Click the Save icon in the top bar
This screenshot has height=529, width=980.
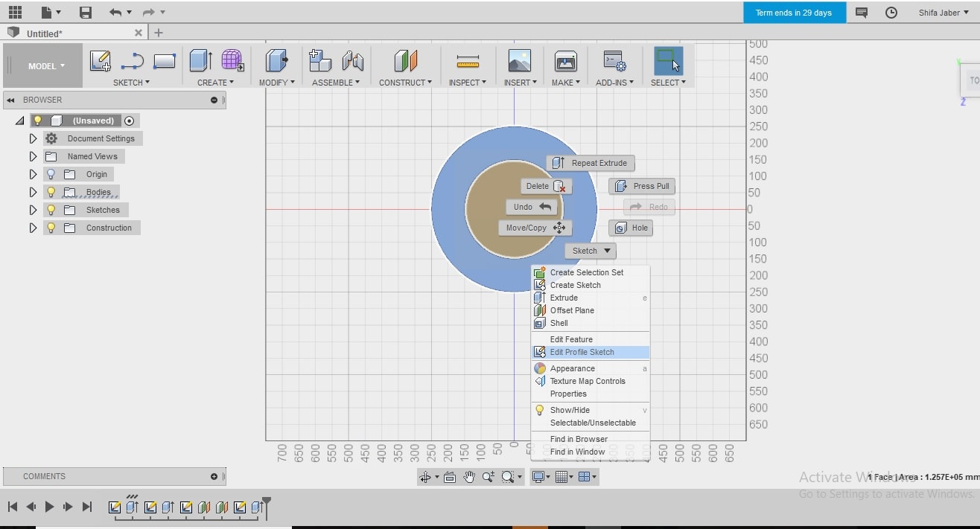pyautogui.click(x=86, y=12)
